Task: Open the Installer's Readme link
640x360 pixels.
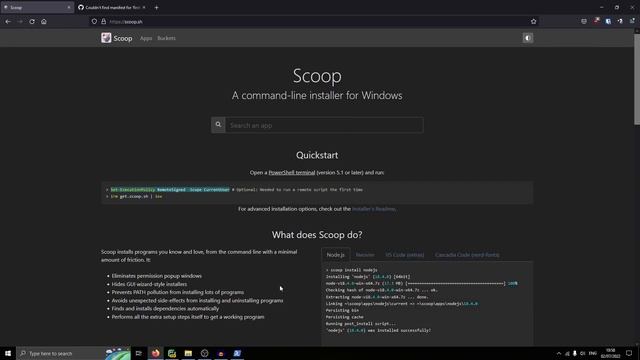Action: [x=373, y=209]
